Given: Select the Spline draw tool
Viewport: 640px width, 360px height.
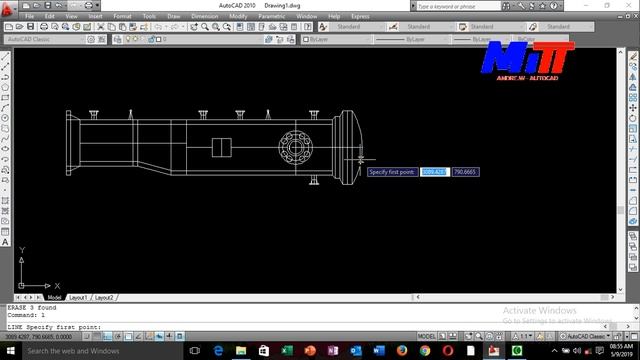Looking at the screenshot, I should pyautogui.click(x=5, y=139).
